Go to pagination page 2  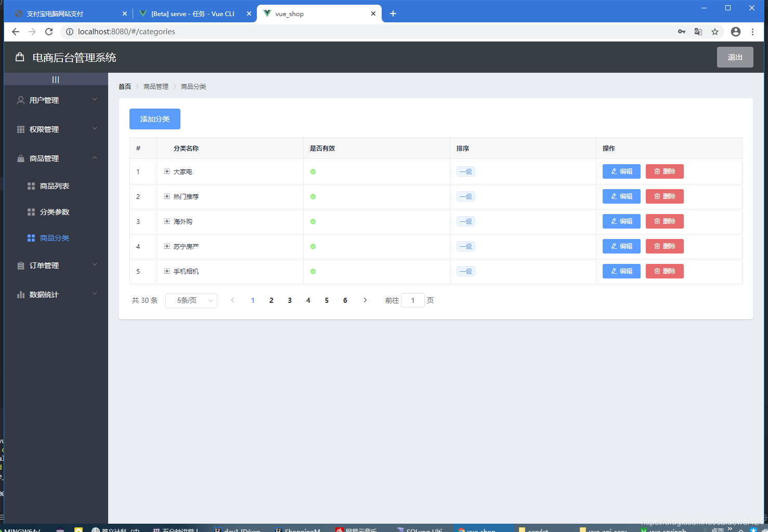pyautogui.click(x=271, y=300)
